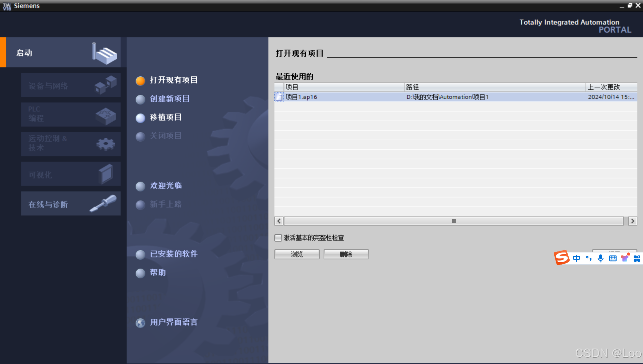Choose 打开现有项目 menu entry
This screenshot has height=364, width=643.
(174, 80)
